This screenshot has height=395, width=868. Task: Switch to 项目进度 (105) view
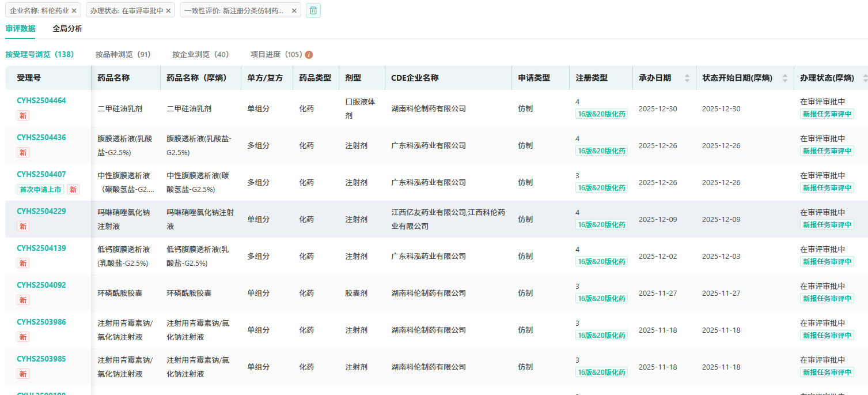point(276,54)
